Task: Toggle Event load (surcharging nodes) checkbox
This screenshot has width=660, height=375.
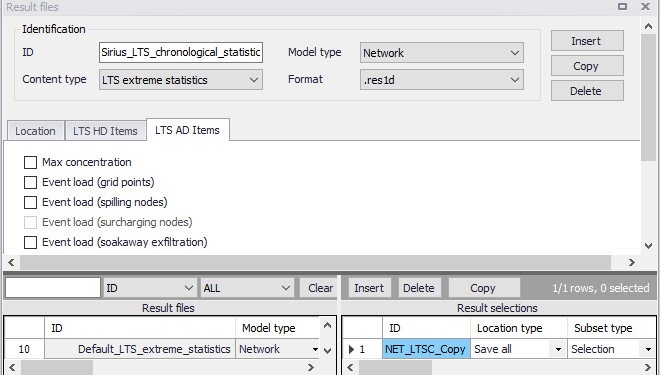Action: point(30,222)
